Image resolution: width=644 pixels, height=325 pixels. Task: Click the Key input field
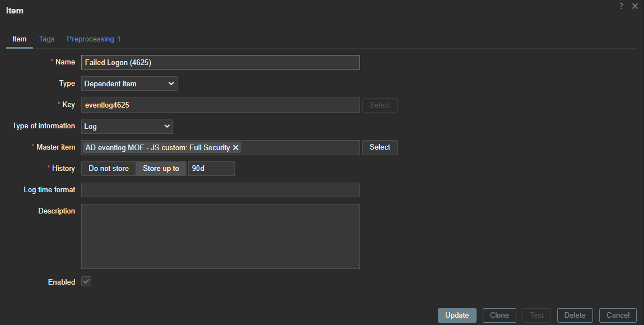pos(221,105)
